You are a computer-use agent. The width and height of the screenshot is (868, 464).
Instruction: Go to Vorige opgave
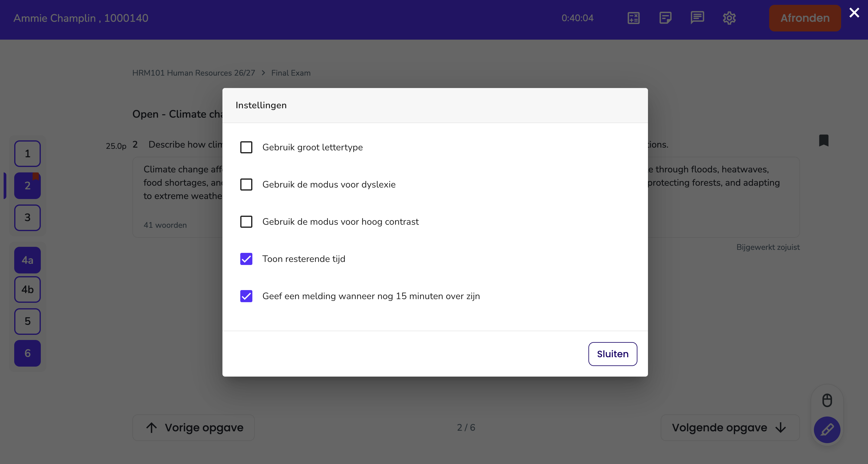(193, 428)
